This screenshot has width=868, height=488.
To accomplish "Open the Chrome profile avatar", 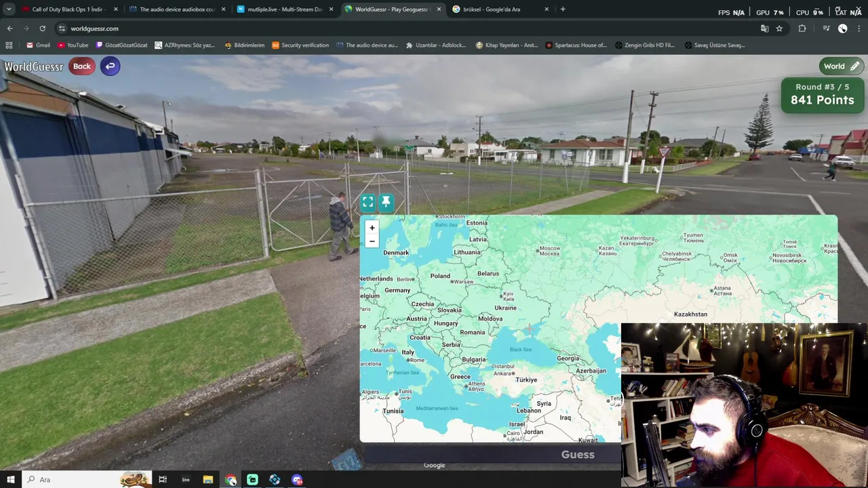I will point(842,28).
